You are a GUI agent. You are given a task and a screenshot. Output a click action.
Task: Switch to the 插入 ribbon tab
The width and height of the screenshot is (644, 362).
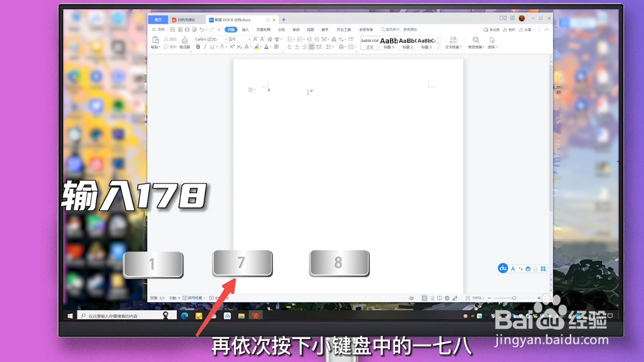pos(246,29)
